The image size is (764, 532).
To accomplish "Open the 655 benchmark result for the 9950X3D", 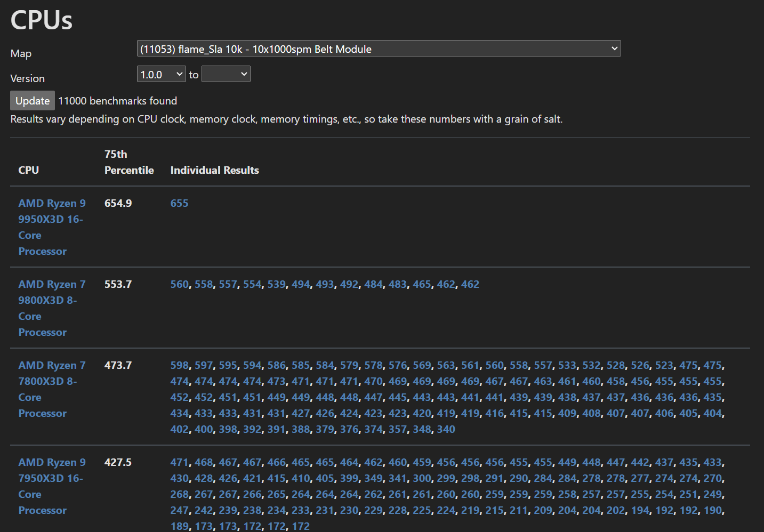I will pos(179,203).
